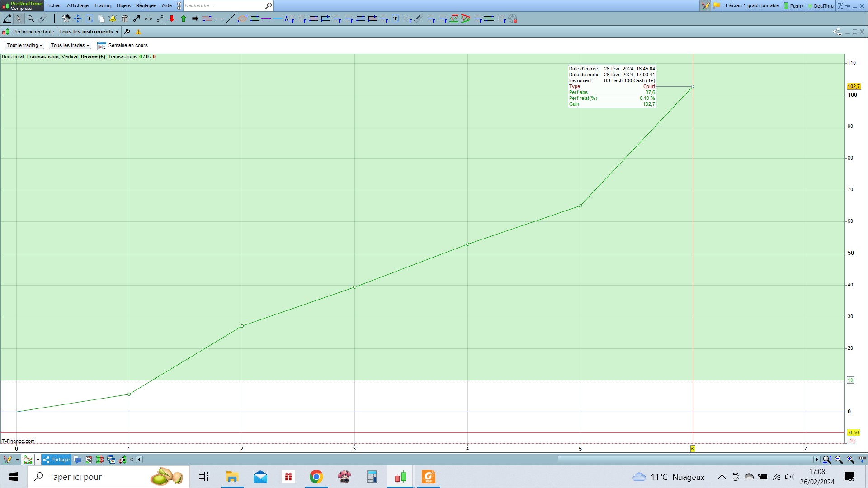Open the Tout le trading dropdown
Viewport: 868px width, 488px height.
coord(24,45)
